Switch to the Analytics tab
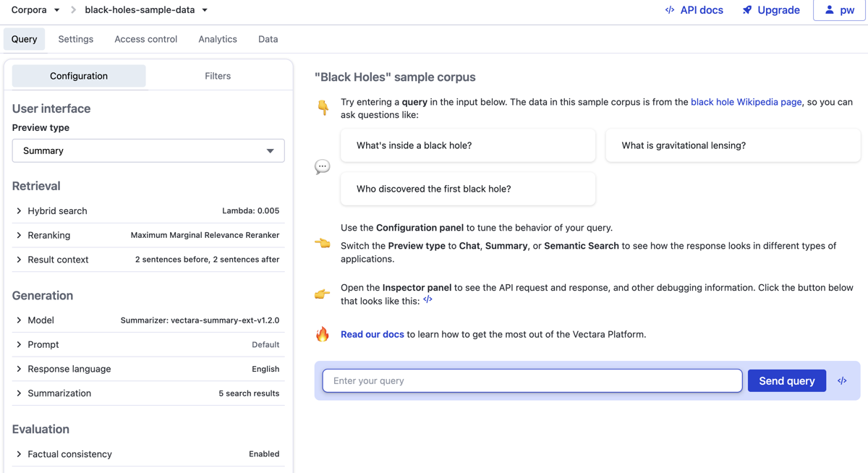 coord(217,39)
